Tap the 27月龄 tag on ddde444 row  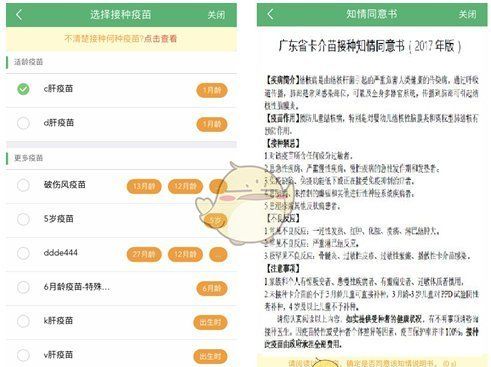[144, 255]
